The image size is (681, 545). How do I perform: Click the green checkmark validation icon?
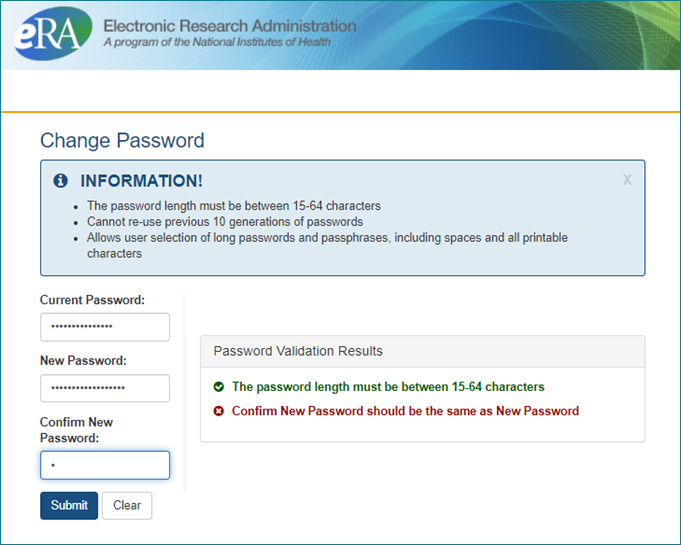pyautogui.click(x=219, y=387)
